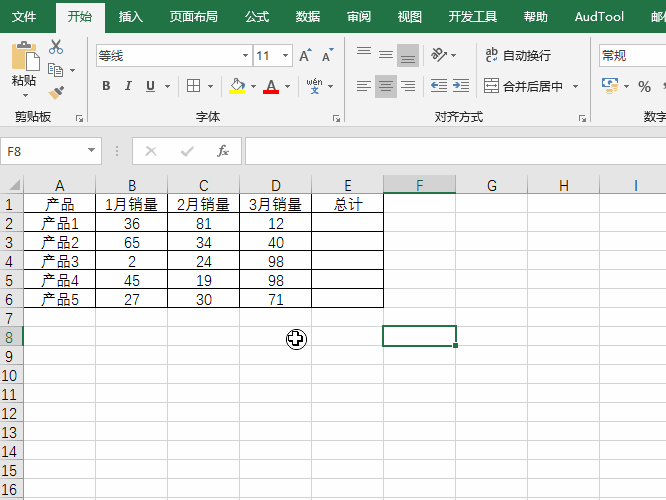Expand the underline style arrow

coord(167,87)
